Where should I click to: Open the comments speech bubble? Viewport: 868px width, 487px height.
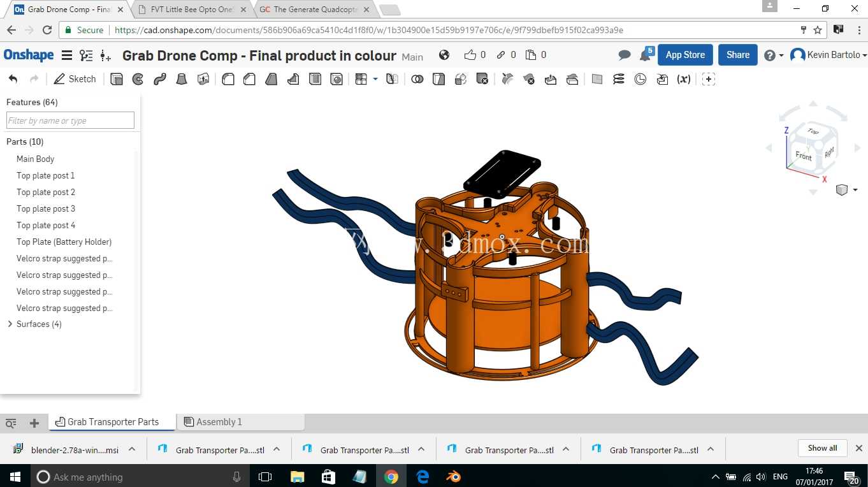(625, 55)
